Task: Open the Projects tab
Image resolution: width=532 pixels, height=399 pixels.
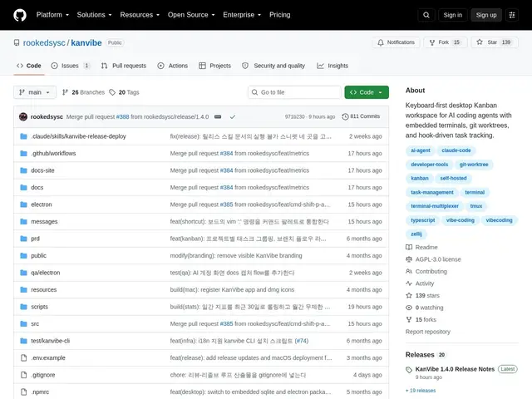Action: 214,66
